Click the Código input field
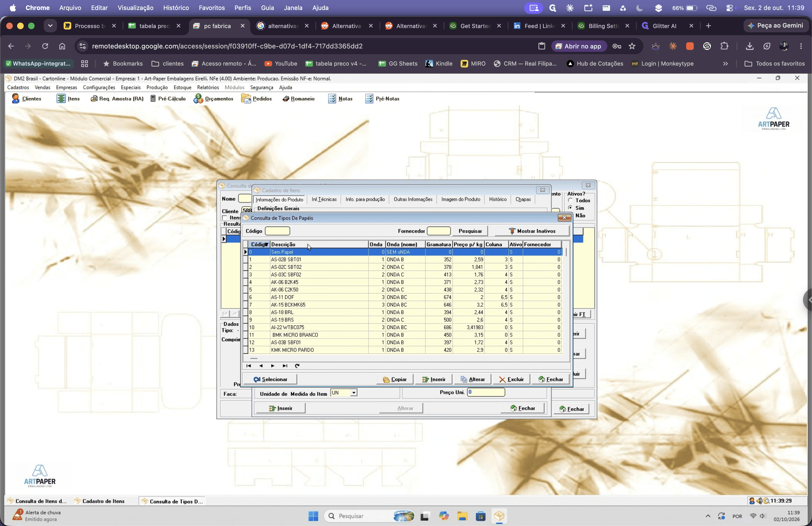The image size is (812, 526). 277,231
